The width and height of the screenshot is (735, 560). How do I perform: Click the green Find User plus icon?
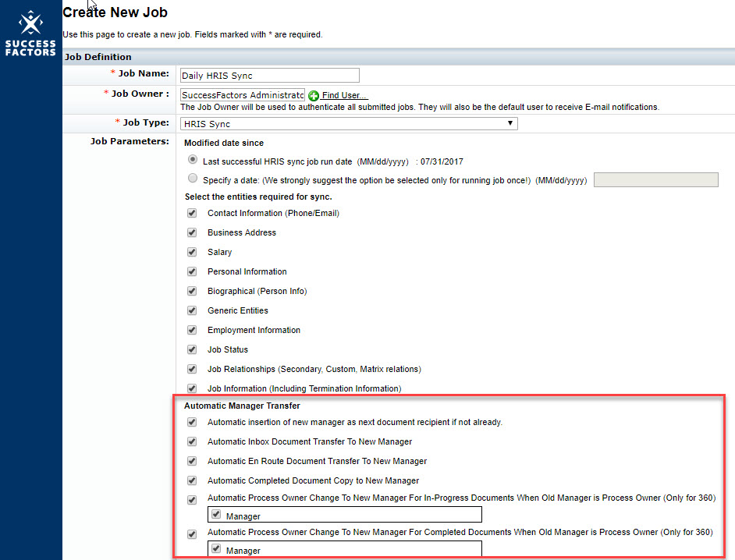pos(314,96)
